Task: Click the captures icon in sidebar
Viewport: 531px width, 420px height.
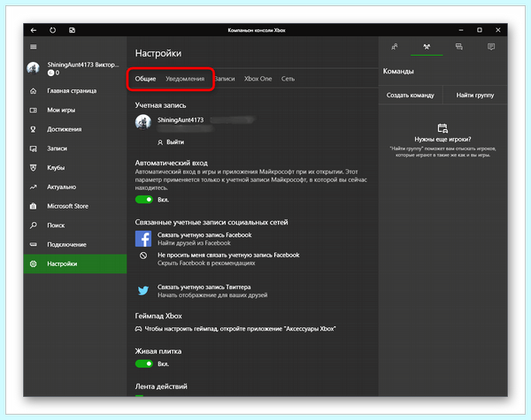Action: [34, 149]
